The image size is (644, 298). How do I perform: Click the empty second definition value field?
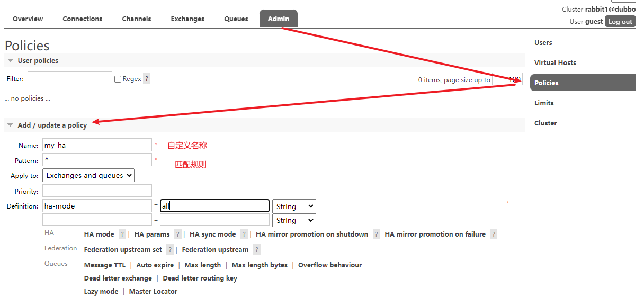[214, 220]
